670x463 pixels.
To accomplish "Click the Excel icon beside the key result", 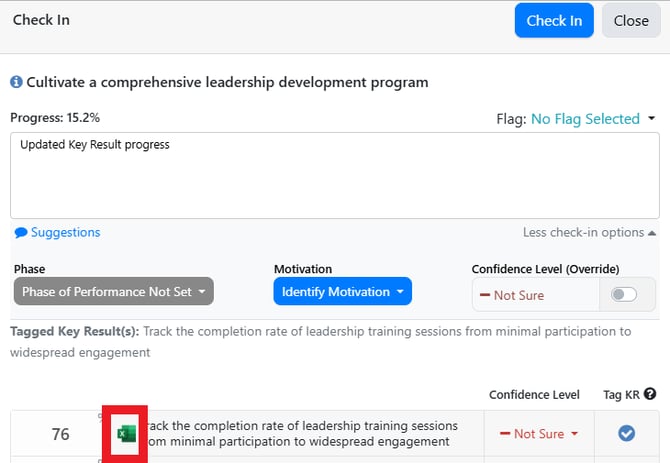I will click(x=125, y=434).
